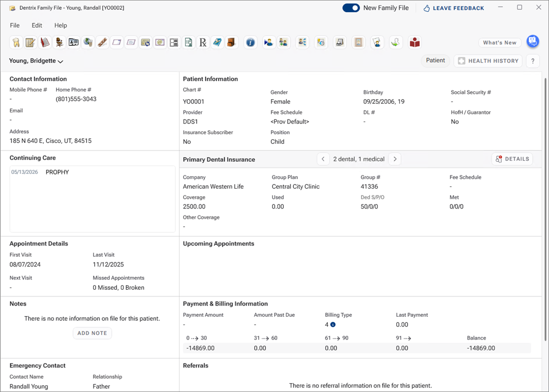The height and width of the screenshot is (392, 549).
Task: Open the Health History button
Action: [x=488, y=61]
